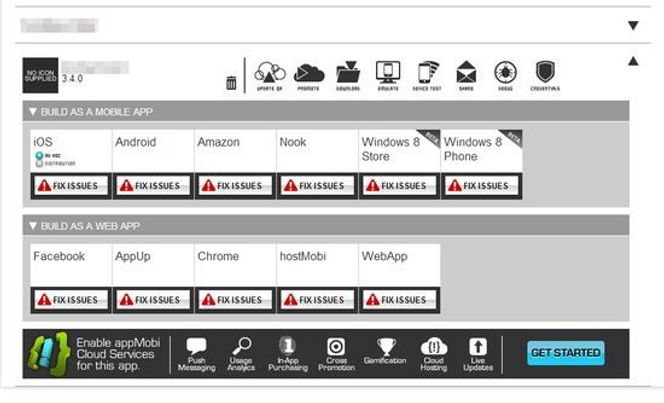
Task: Click the WebApp label
Action: pyautogui.click(x=385, y=257)
